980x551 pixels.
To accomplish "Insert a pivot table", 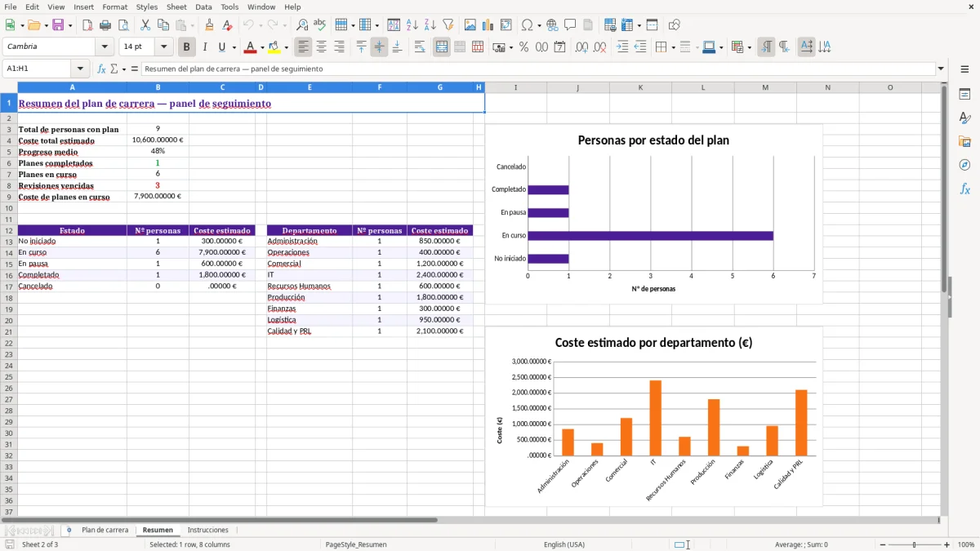I will pyautogui.click(x=506, y=25).
